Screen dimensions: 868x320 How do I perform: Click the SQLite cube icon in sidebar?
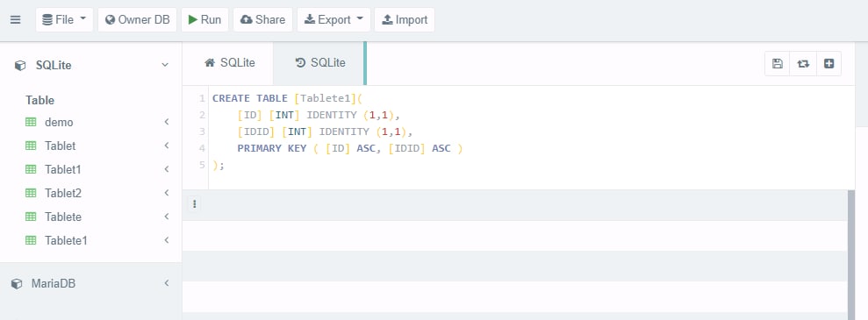click(20, 65)
